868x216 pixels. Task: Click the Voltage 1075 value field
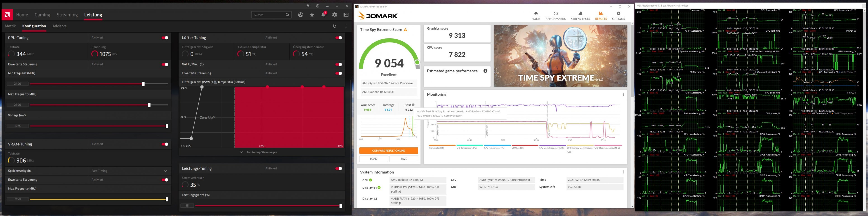[x=18, y=126]
